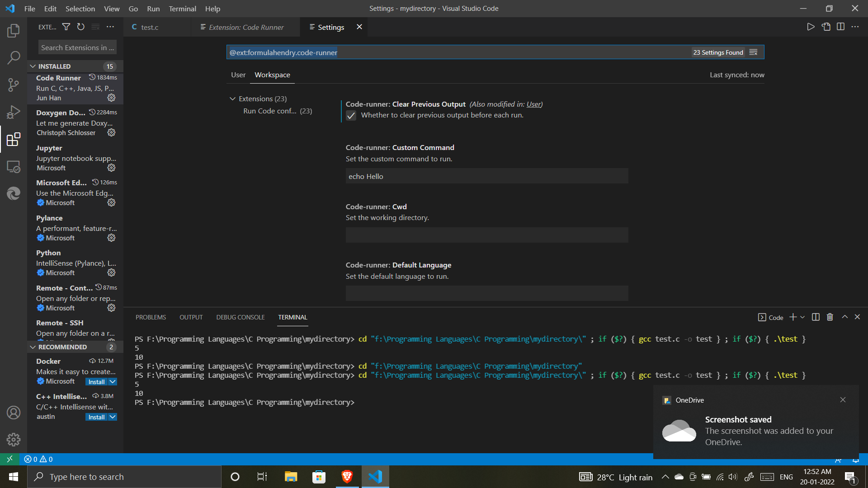Install the Docker extension
Image resolution: width=868 pixels, height=488 pixels.
(96, 382)
